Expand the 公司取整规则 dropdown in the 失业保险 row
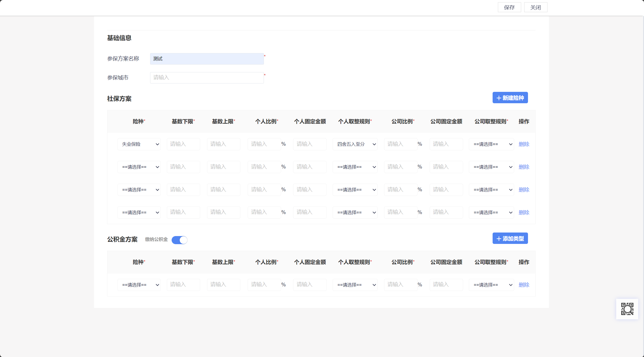 491,144
